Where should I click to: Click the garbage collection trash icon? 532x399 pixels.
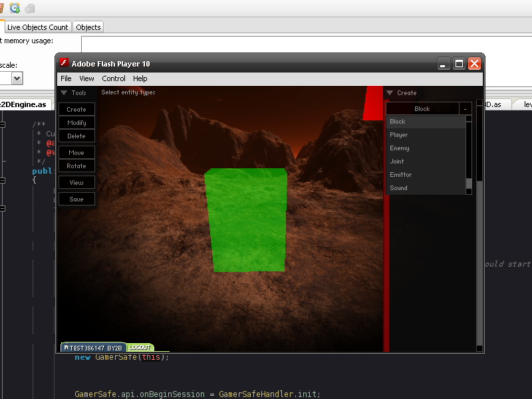click(29, 8)
